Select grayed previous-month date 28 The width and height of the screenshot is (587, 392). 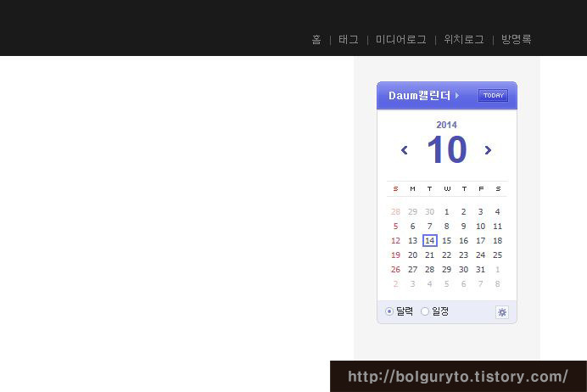(395, 212)
